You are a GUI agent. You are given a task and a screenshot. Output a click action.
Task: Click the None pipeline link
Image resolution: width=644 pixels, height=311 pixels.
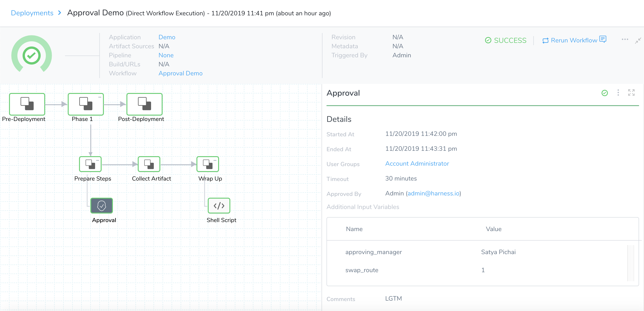(x=166, y=55)
